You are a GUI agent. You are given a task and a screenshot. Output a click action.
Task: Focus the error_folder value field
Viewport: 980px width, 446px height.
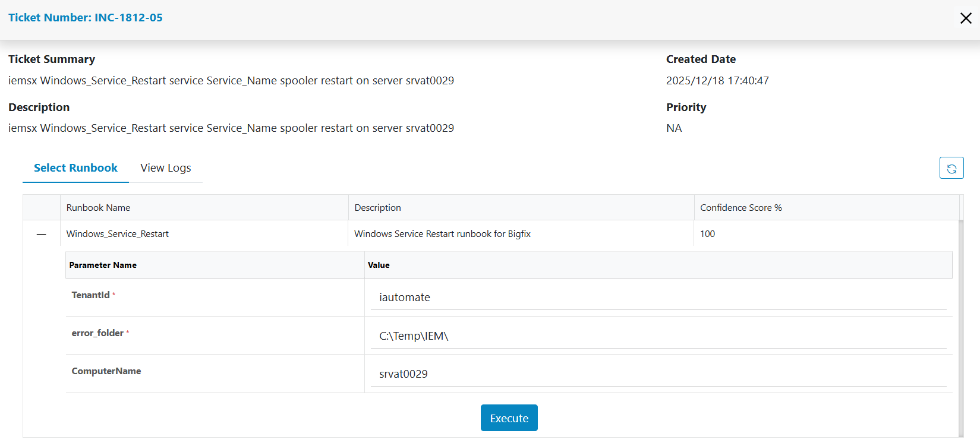coord(658,336)
